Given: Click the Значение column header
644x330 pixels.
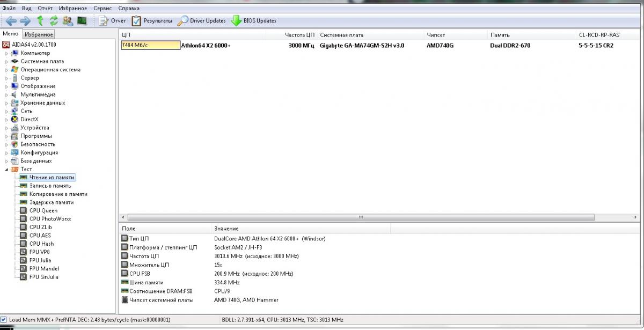Looking at the screenshot, I should click(x=301, y=229).
